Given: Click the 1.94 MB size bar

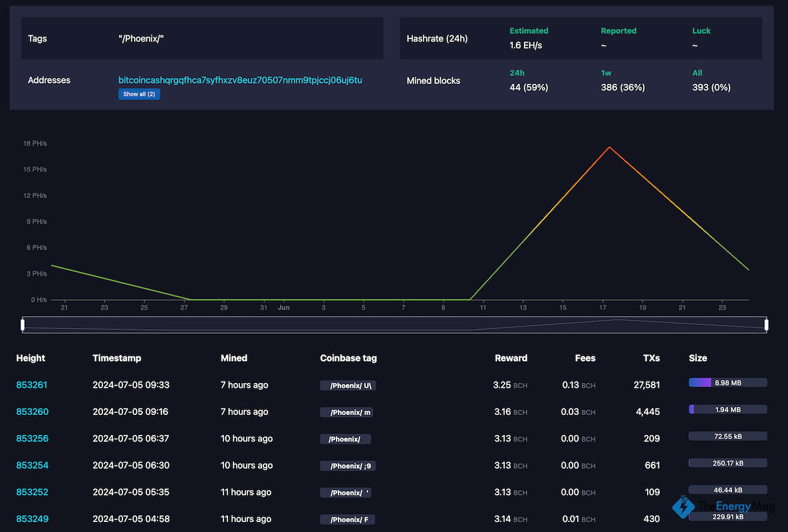Looking at the screenshot, I should pos(727,410).
